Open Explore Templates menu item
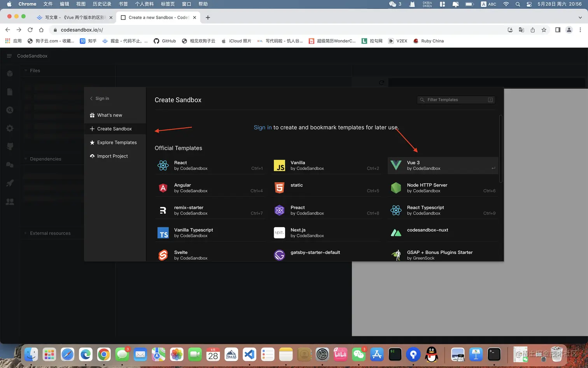The width and height of the screenshot is (588, 368). click(115, 143)
